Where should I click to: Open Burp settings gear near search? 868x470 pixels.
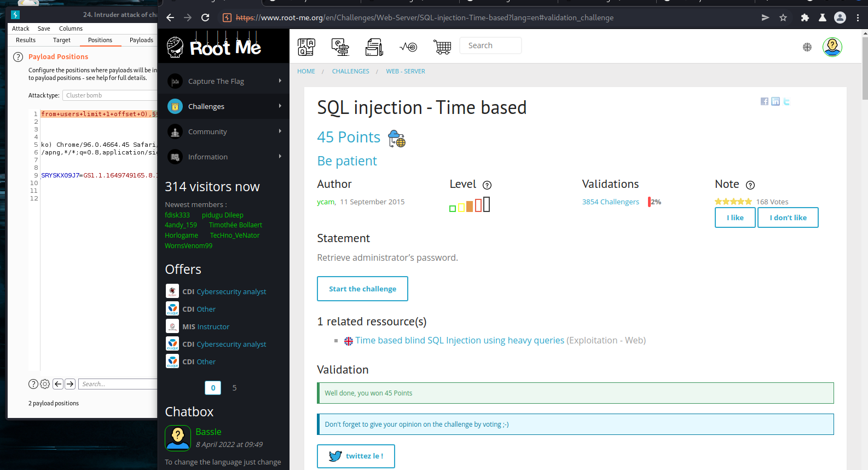point(45,384)
